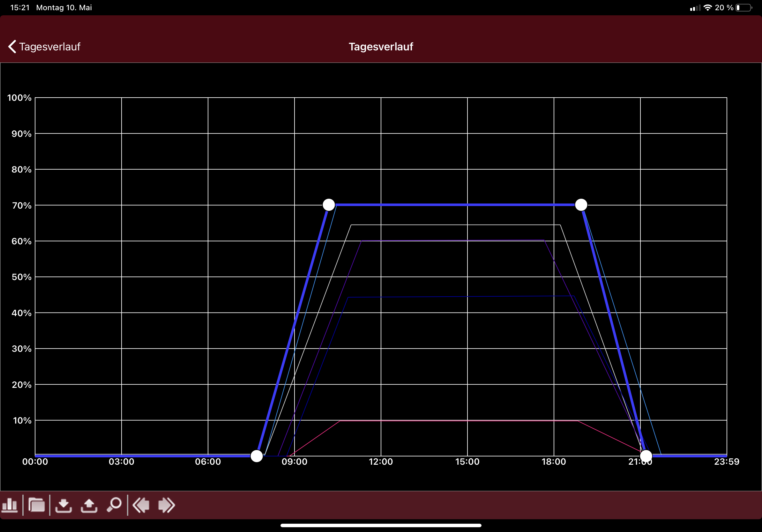Select the curve point near 07:40
The image size is (762, 532).
click(x=257, y=456)
